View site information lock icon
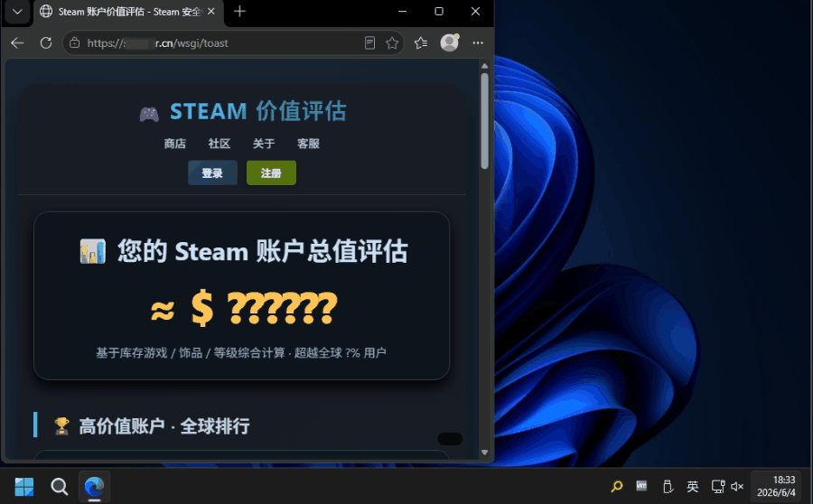Screen dimensions: 813x504 point(75,43)
